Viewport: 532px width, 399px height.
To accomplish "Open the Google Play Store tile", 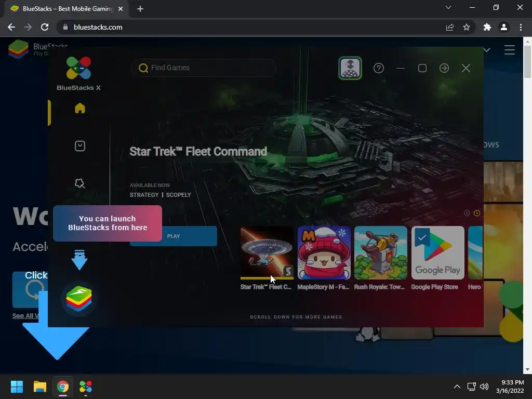I will (x=437, y=253).
